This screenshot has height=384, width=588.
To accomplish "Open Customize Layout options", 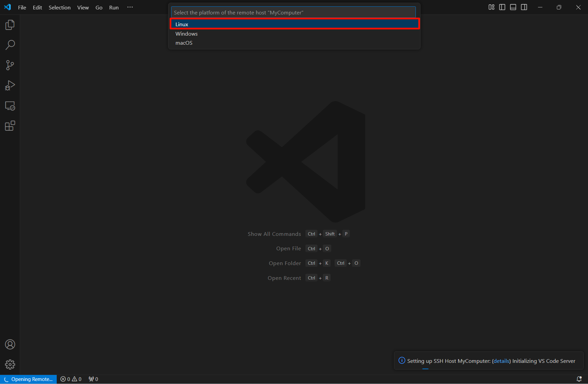I will pos(491,7).
